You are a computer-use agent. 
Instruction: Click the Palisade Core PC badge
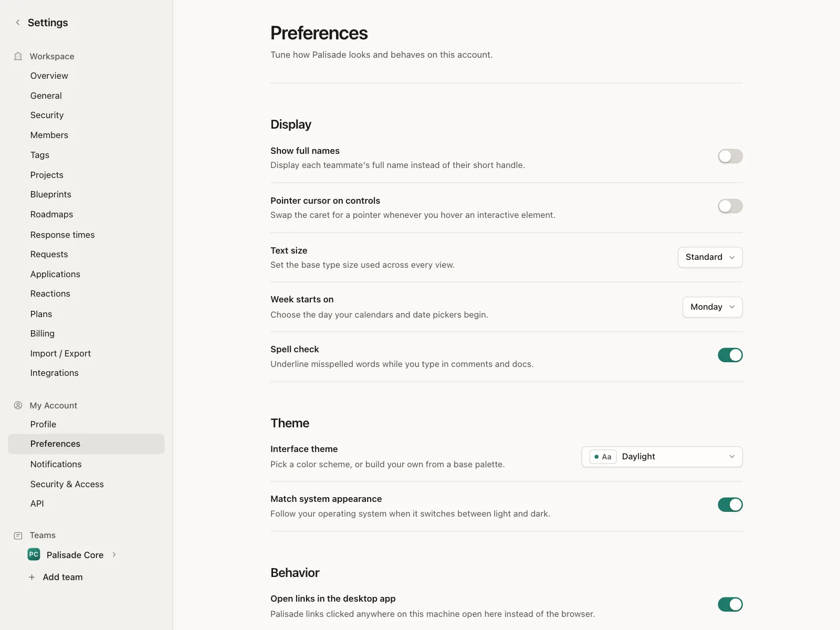pyautogui.click(x=34, y=554)
